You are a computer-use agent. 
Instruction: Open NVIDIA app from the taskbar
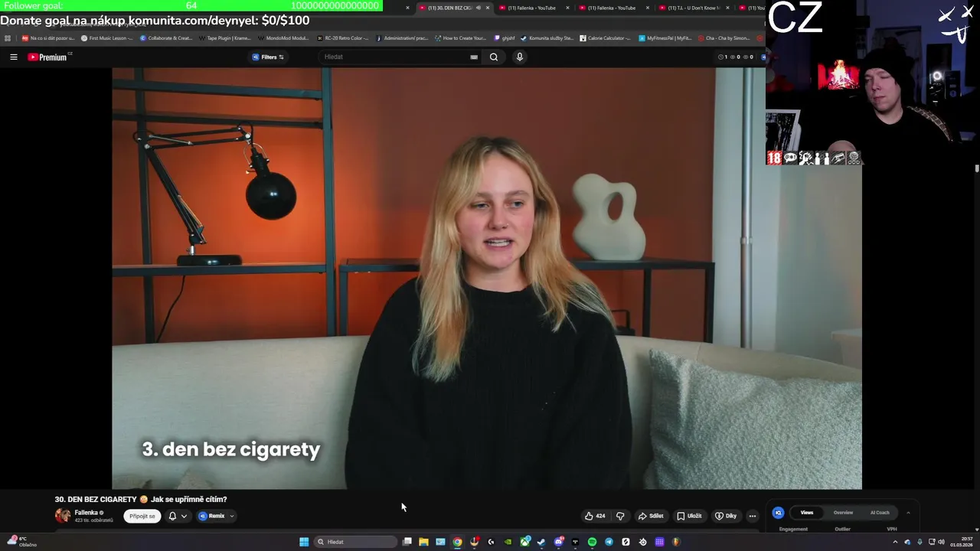coord(508,542)
